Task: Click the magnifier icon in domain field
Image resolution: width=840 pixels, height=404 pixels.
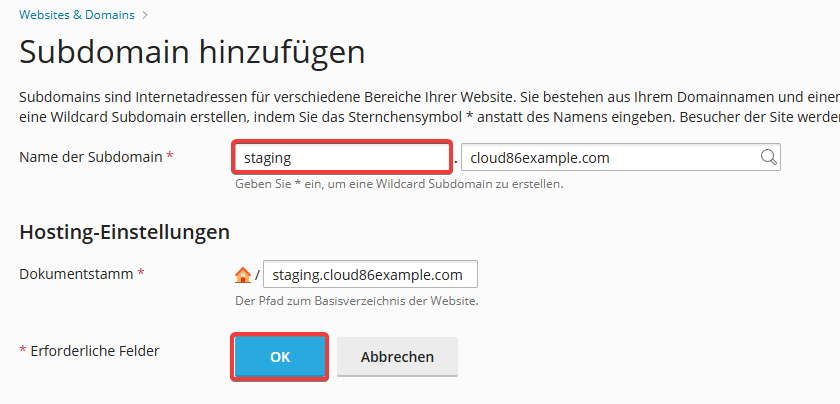Action: click(x=768, y=157)
